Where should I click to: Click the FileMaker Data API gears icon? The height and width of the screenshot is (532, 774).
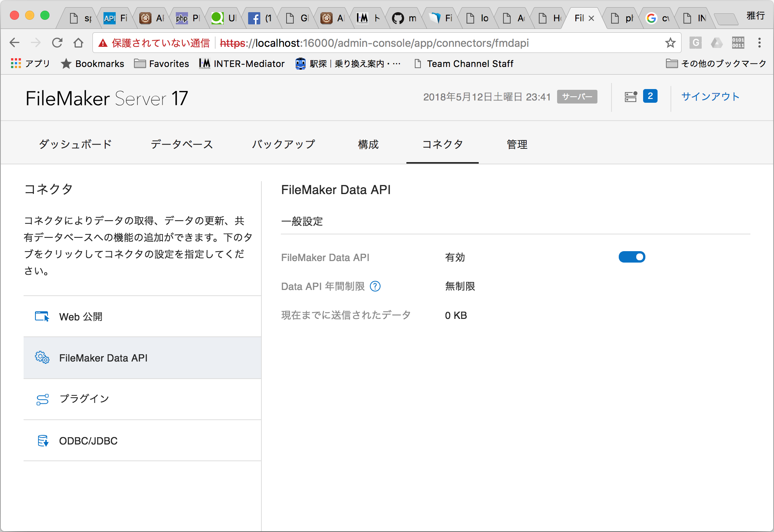coord(42,358)
